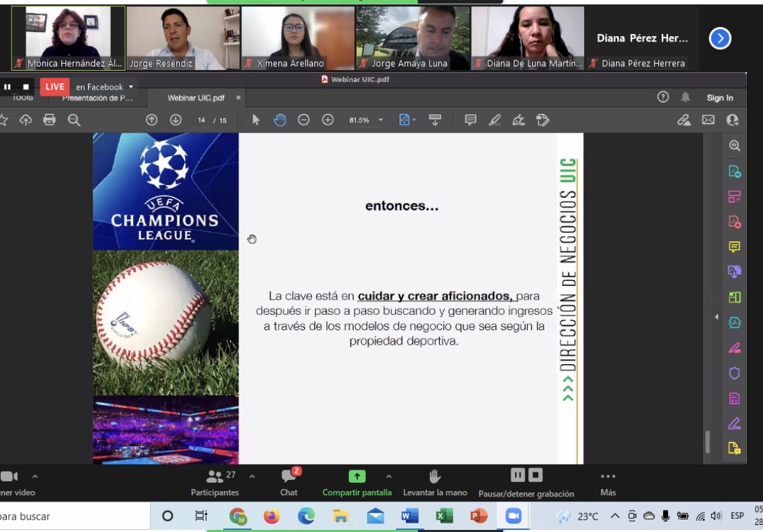Switch to the Webinar UIC.pdf tab
Image resolution: width=763 pixels, height=532 pixels.
click(196, 98)
